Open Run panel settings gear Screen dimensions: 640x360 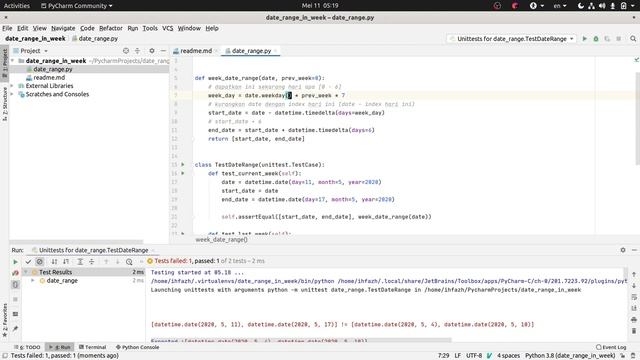click(x=623, y=250)
